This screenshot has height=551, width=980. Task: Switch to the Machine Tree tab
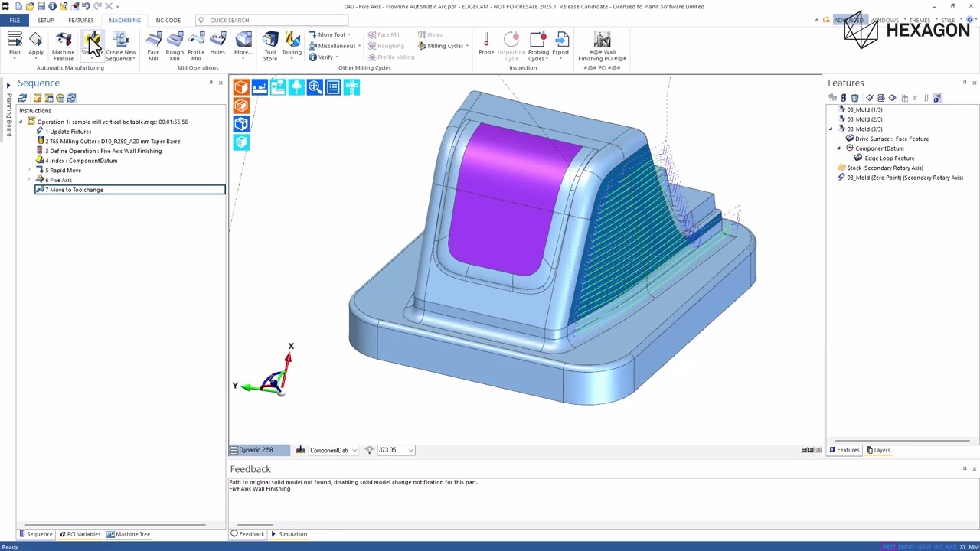tap(129, 534)
